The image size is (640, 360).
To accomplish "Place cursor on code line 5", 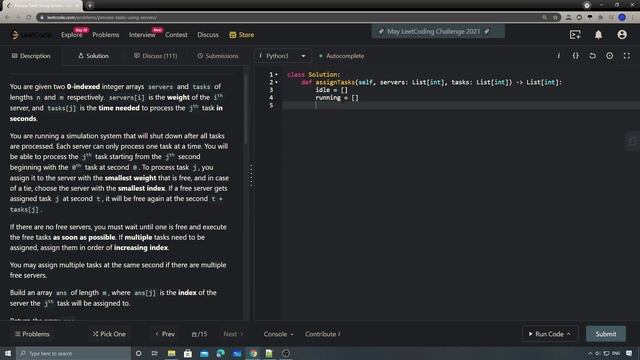I will [x=460, y=106].
